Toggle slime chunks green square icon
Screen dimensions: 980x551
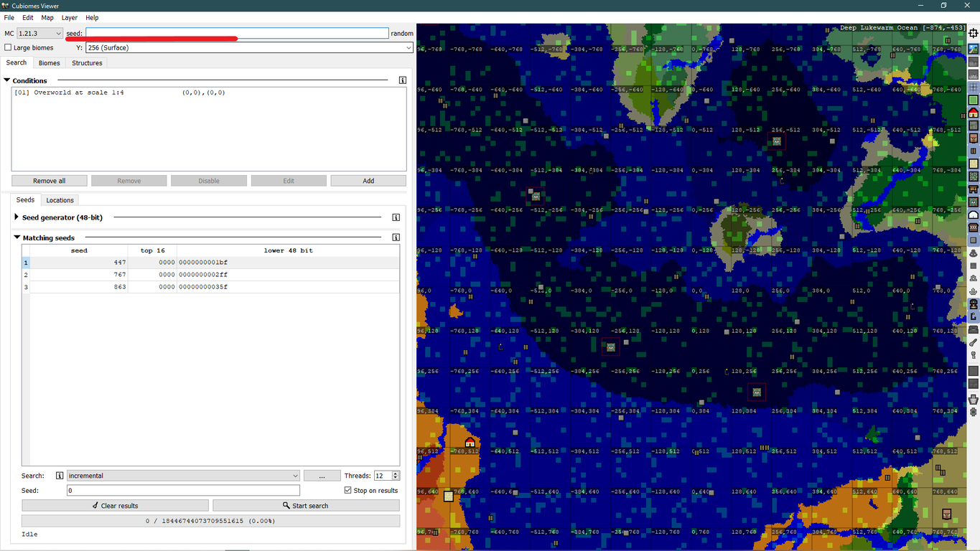click(974, 100)
